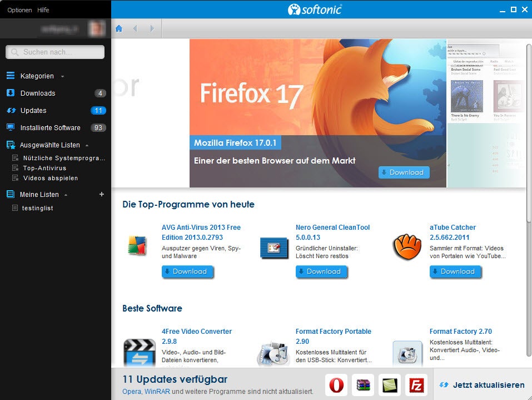
Task: Collapse the Meine Listen section
Action: point(66,195)
